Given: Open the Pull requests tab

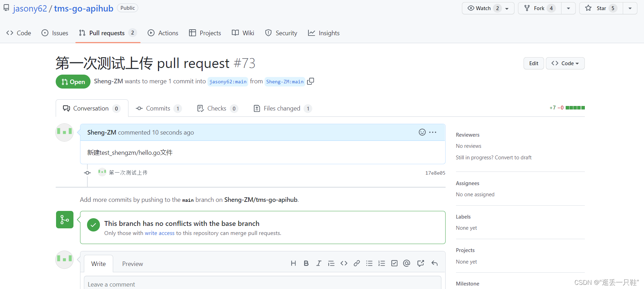Looking at the screenshot, I should click(108, 33).
